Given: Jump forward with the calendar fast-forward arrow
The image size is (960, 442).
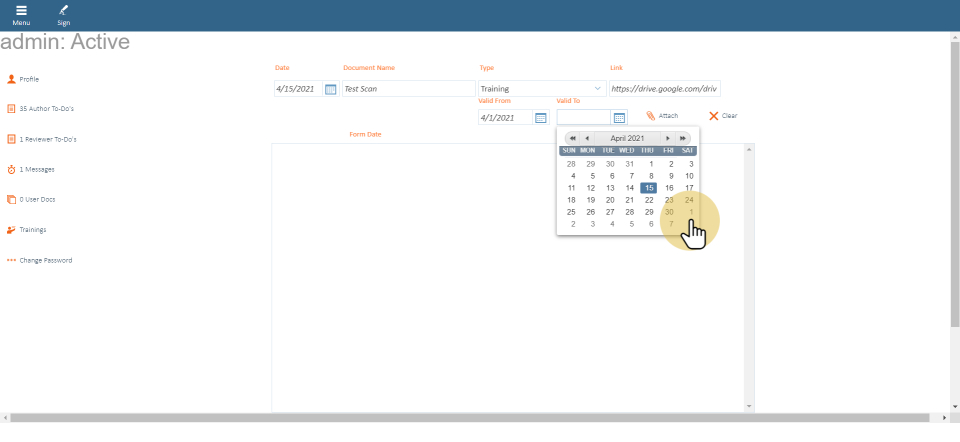Looking at the screenshot, I should 683,138.
